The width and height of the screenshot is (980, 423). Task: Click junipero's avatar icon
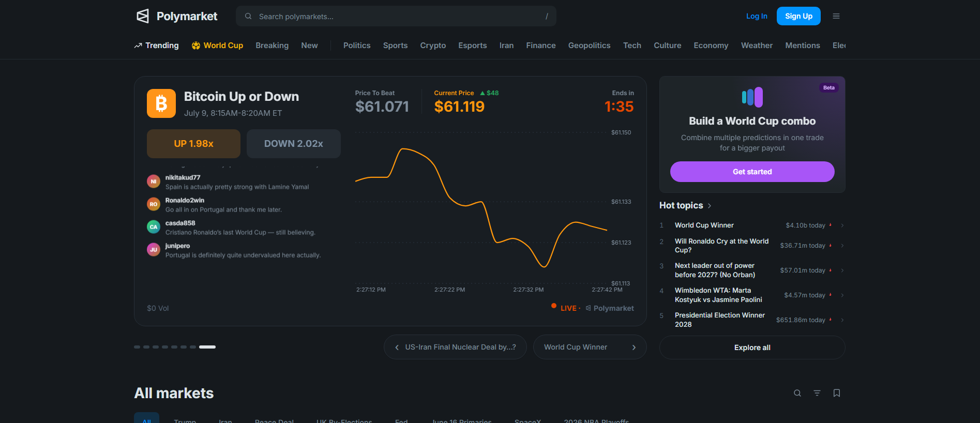click(154, 250)
